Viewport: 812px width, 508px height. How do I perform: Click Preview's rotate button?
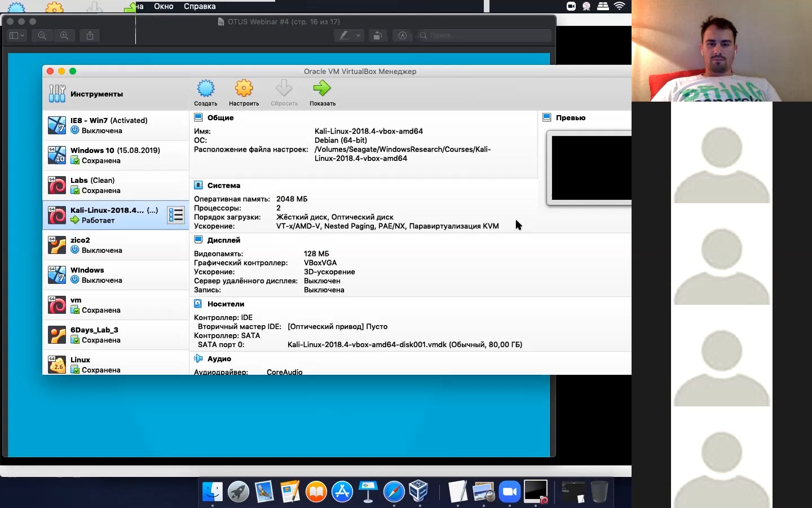pyautogui.click(x=378, y=36)
